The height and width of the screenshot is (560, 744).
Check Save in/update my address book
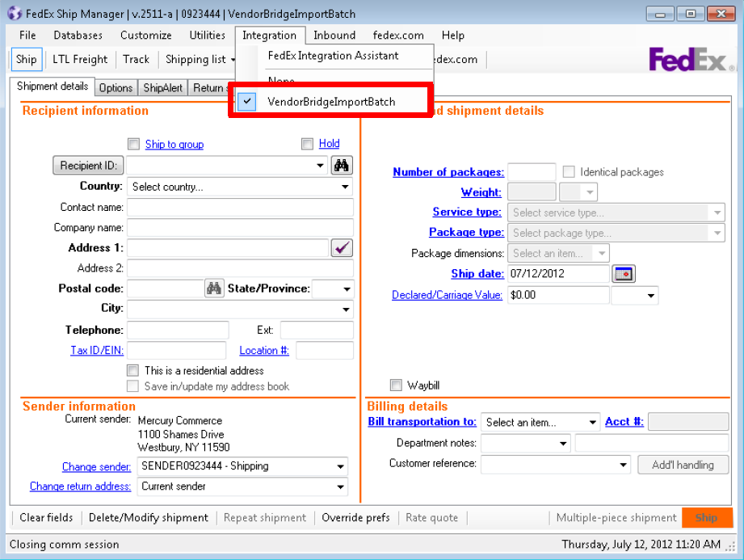pos(132,385)
